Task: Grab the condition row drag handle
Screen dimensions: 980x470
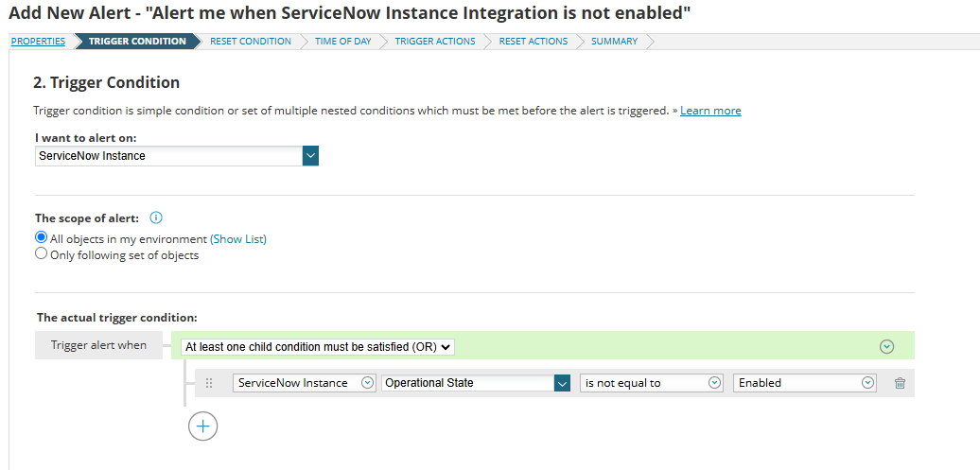Action: pos(209,383)
